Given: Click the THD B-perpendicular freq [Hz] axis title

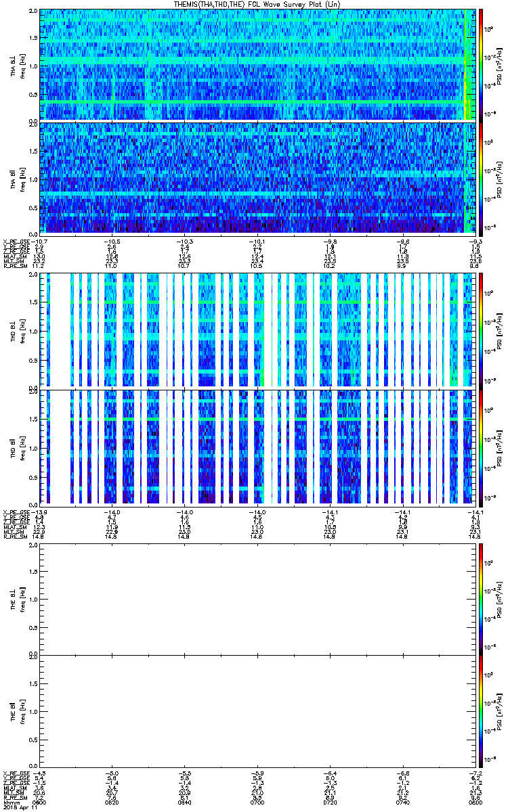Looking at the screenshot, I should click(x=21, y=330).
